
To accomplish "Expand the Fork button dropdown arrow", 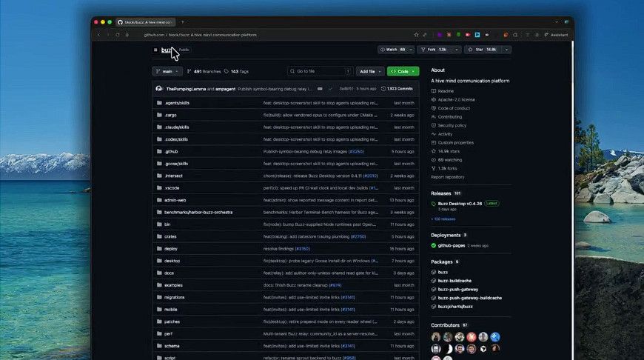I will pos(456,50).
